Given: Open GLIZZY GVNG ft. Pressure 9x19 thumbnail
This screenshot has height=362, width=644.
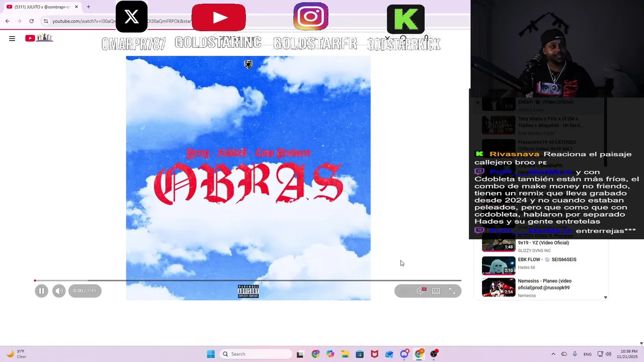Looking at the screenshot, I should (x=499, y=242).
